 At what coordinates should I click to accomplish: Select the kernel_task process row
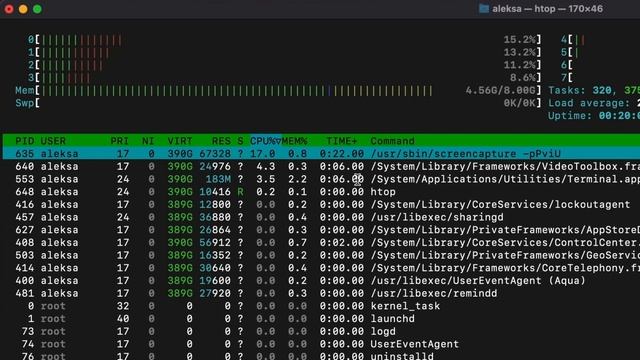click(x=321, y=306)
